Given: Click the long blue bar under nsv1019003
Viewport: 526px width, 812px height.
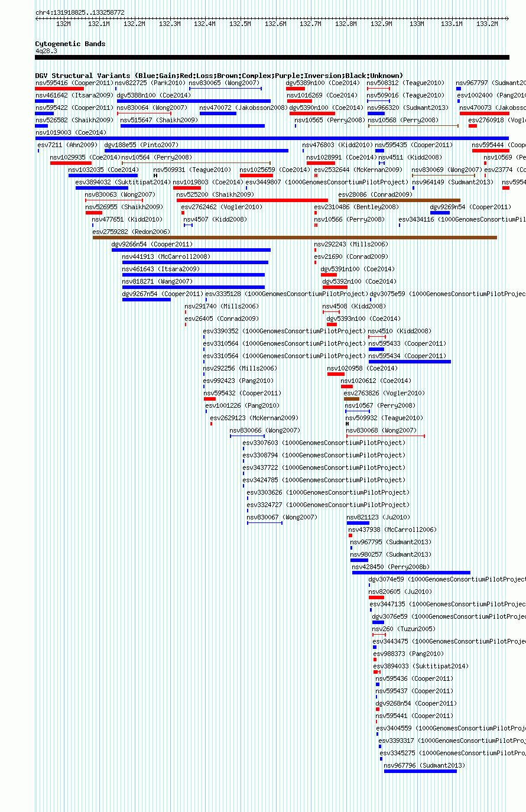Looking at the screenshot, I should point(272,138).
